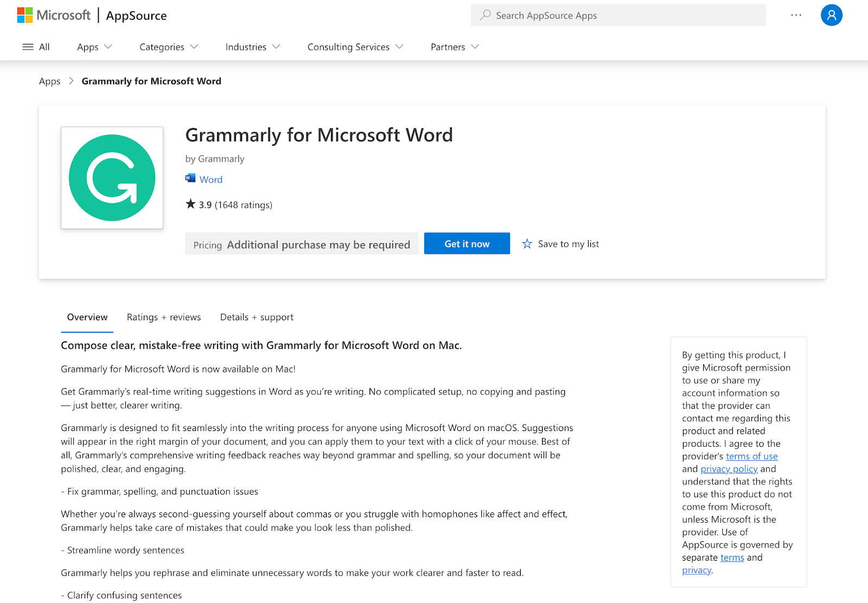Click the Additional purchase may be required text
Viewport: 868px width, 603px height.
tap(318, 245)
